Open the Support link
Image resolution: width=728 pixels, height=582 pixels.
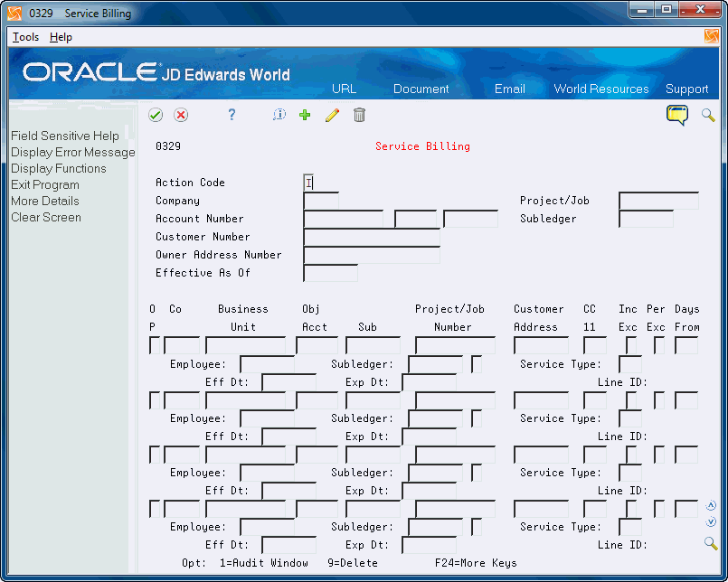(x=686, y=89)
